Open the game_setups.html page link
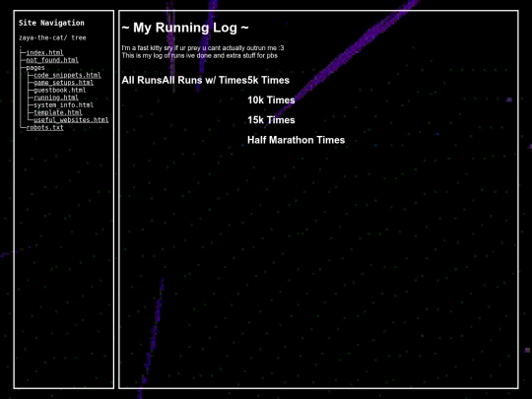532x399 pixels. click(63, 83)
